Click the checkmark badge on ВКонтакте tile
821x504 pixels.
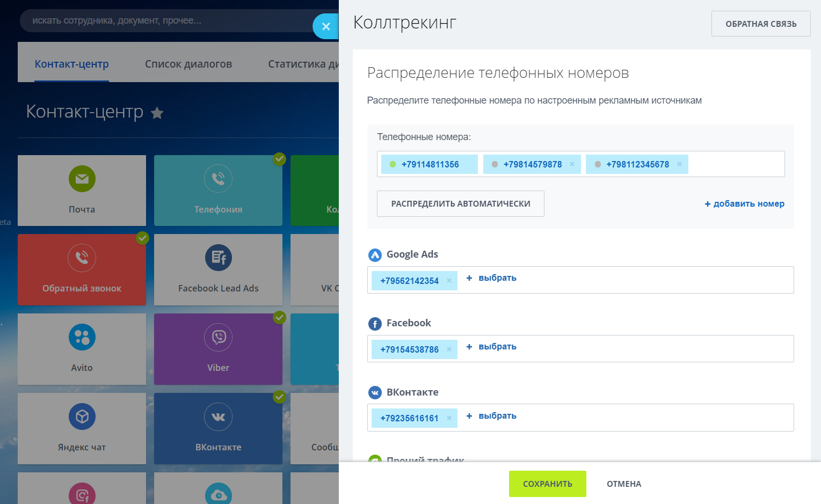click(x=279, y=397)
